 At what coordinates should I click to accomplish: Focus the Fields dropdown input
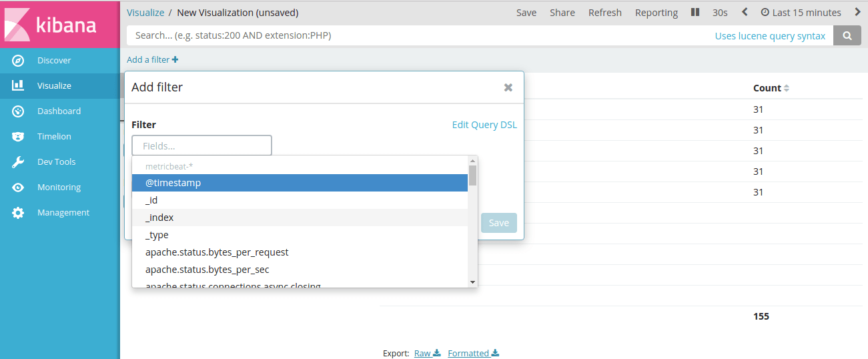point(201,145)
